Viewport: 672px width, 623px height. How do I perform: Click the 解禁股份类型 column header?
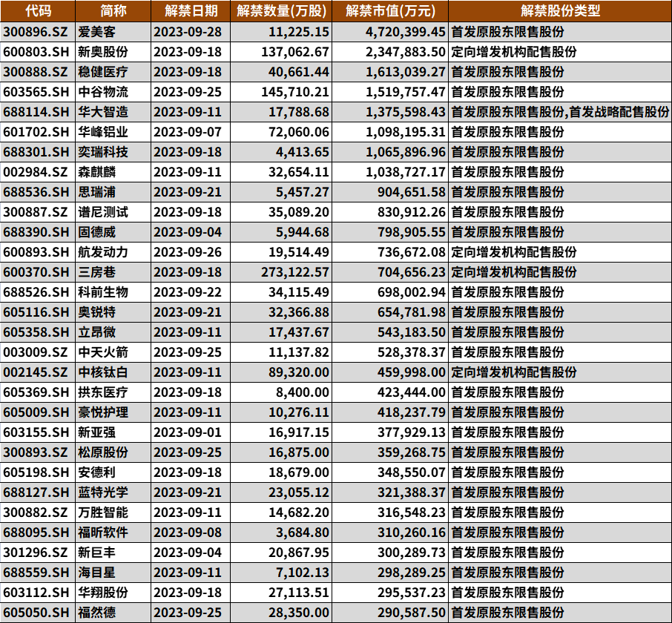coord(560,10)
